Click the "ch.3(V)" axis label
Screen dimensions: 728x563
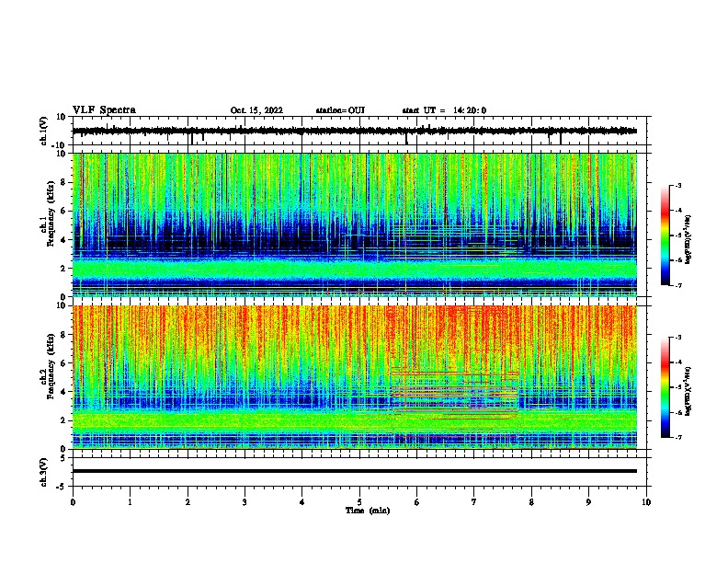coord(44,473)
